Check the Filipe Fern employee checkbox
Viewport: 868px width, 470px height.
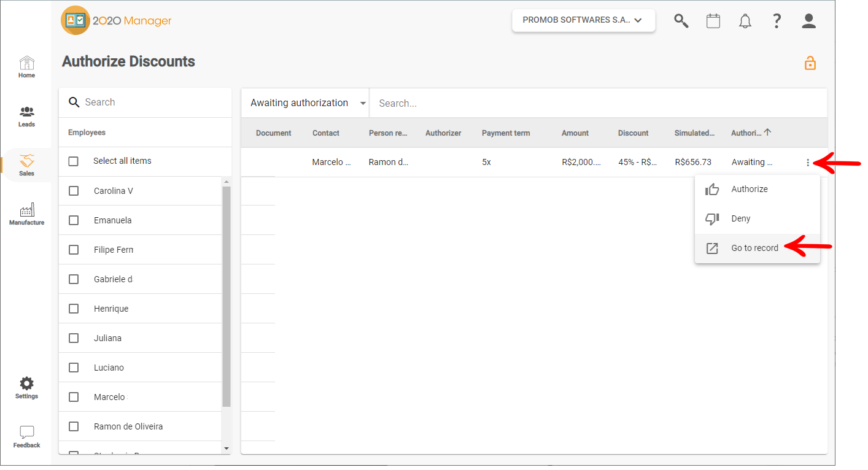pos(74,250)
